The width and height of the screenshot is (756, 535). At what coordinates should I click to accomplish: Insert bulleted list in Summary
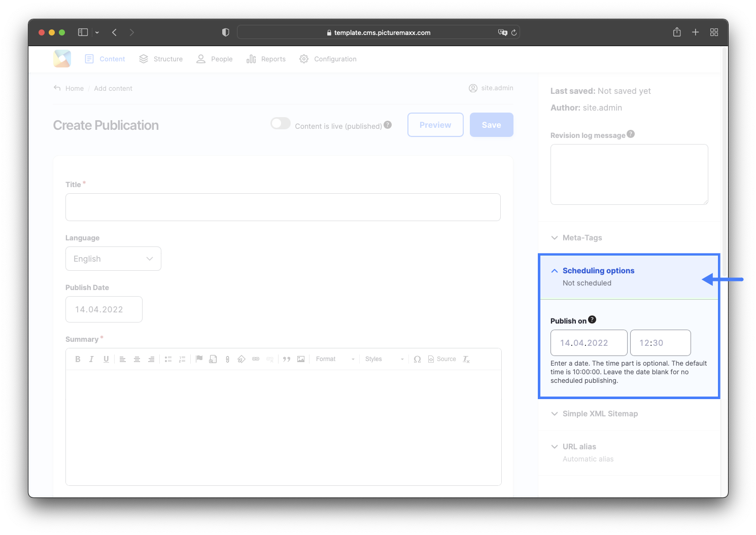(x=168, y=359)
